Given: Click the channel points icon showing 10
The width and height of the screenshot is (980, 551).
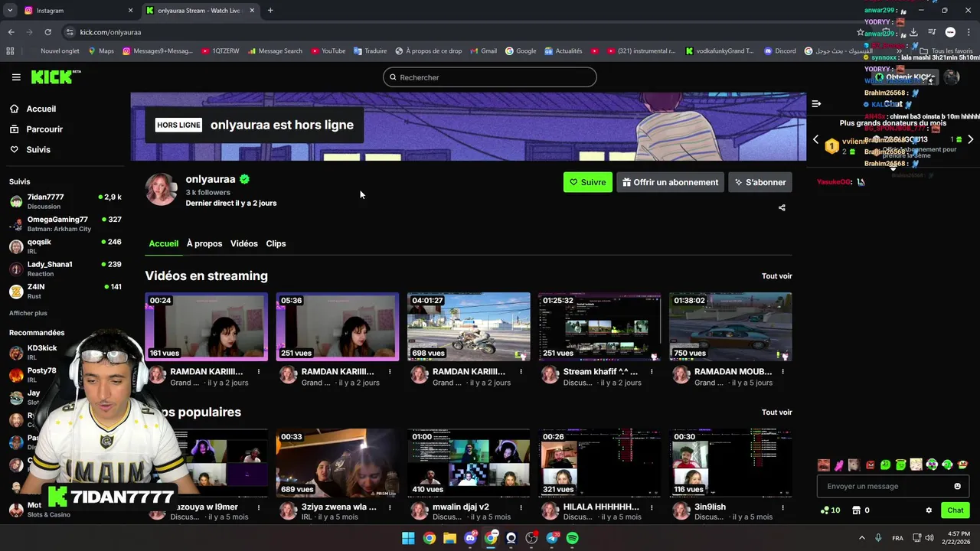Looking at the screenshot, I should (830, 510).
